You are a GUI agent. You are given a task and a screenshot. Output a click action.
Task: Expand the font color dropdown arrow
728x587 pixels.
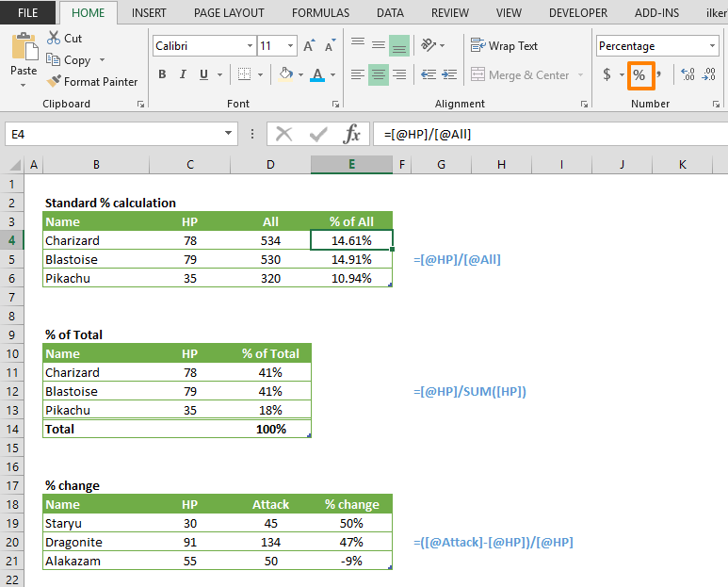(332, 74)
